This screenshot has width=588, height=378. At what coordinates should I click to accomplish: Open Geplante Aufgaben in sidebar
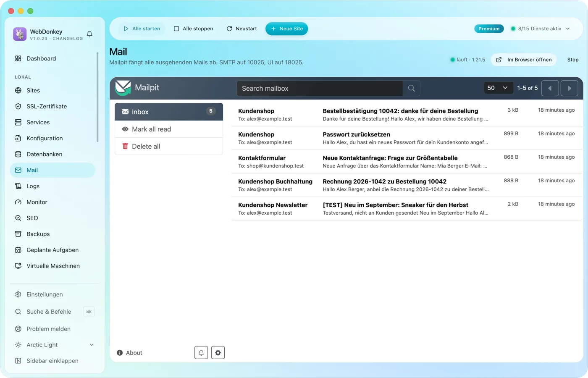coord(52,250)
